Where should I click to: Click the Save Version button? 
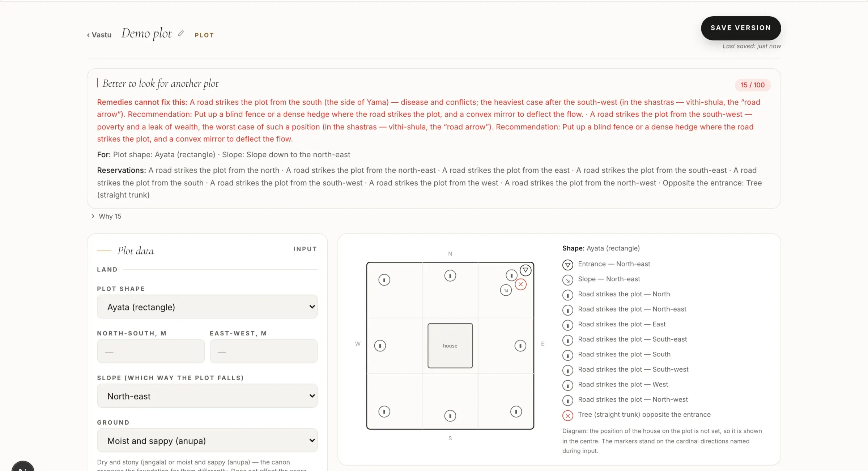click(x=741, y=28)
